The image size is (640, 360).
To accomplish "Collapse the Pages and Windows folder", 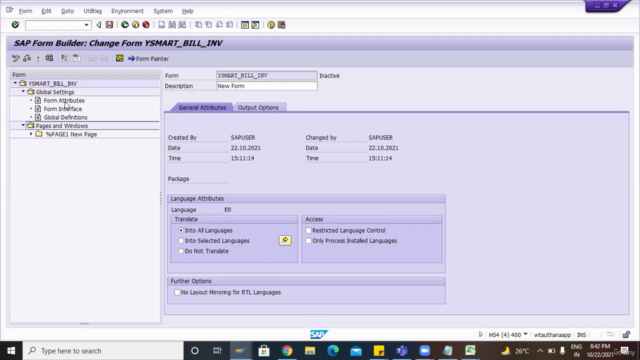I will coord(23,126).
